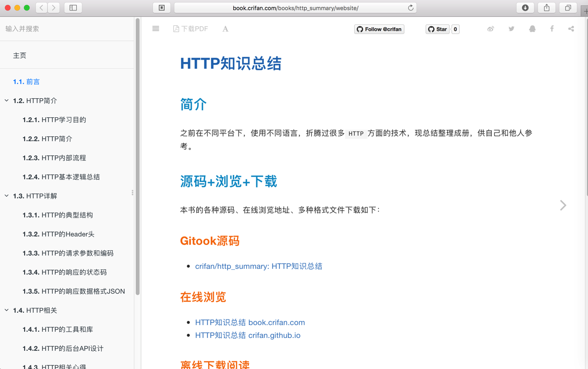Click the 简介 heading
588x369 pixels.
(193, 104)
